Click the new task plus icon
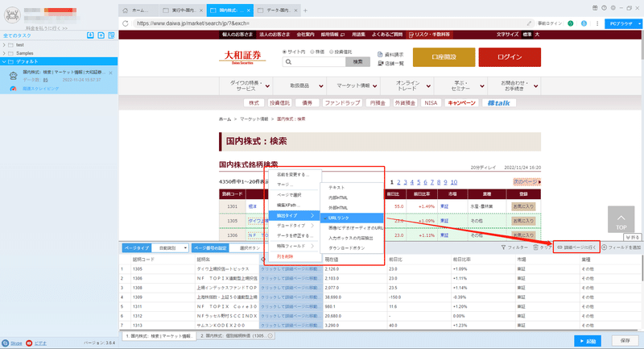Viewport: 644px width, 349px height. point(101,35)
